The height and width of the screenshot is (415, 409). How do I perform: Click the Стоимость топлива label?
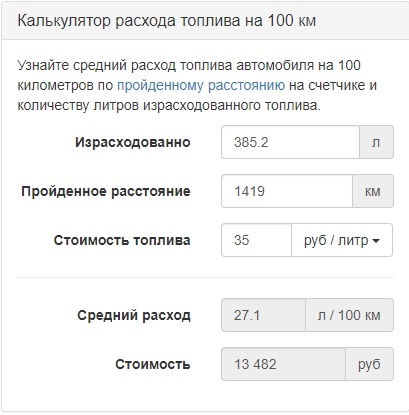coord(122,240)
